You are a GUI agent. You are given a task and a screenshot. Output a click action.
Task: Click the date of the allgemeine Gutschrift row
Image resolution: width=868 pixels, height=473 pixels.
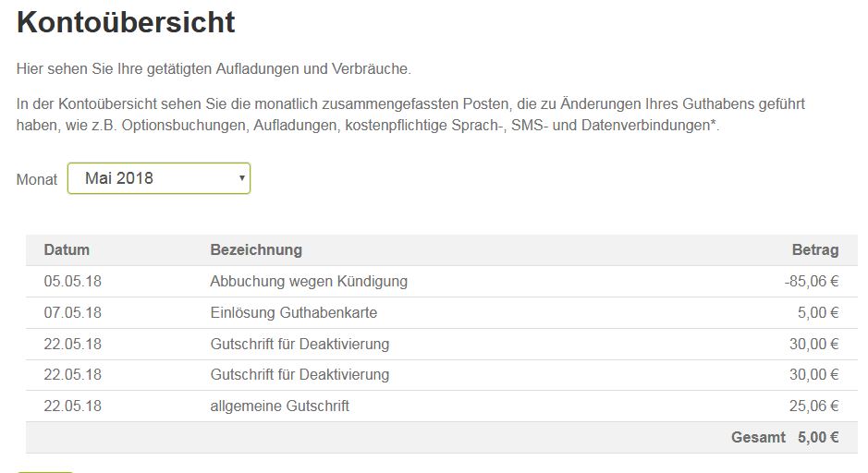(72, 406)
